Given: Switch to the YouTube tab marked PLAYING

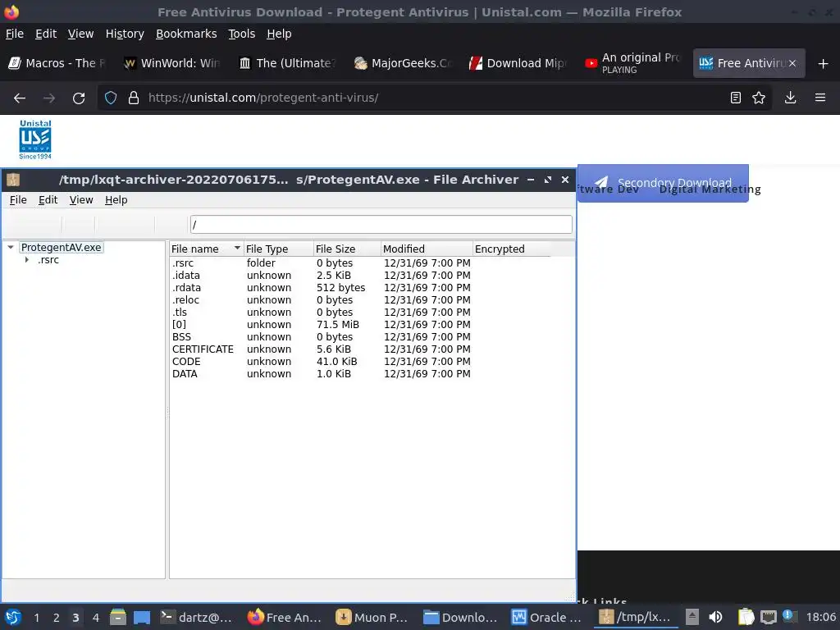Looking at the screenshot, I should (x=634, y=63).
